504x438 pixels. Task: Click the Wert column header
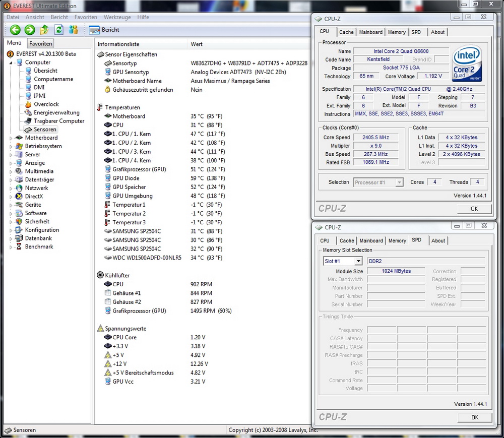click(x=197, y=44)
